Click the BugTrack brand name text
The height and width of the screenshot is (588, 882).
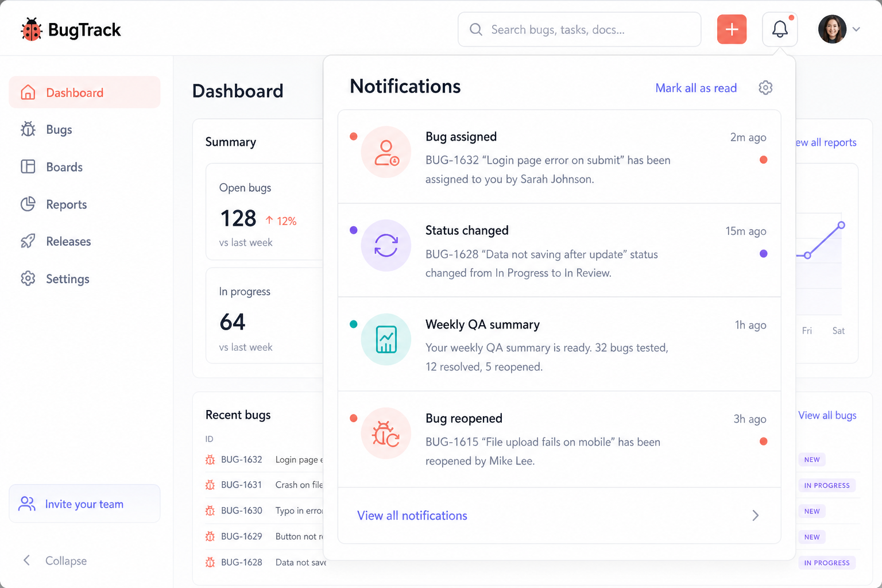coord(84,30)
